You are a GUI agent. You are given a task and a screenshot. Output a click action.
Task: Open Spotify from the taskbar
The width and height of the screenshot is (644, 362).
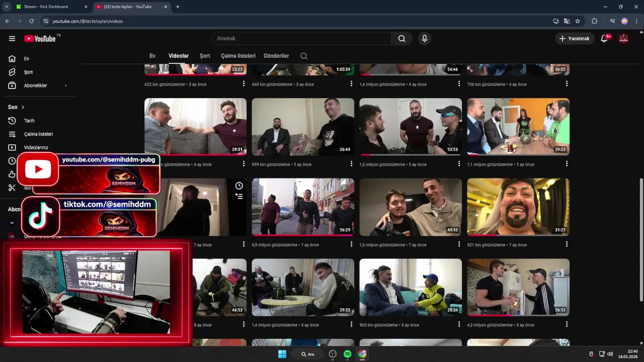[347, 354]
